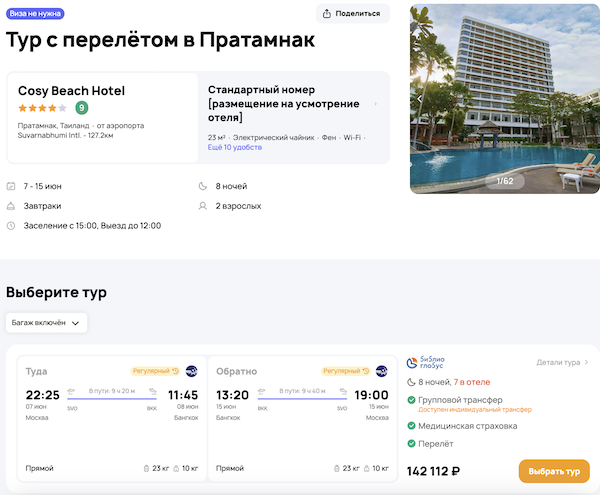Click the moon icon beside 8 ночей

coord(205,186)
